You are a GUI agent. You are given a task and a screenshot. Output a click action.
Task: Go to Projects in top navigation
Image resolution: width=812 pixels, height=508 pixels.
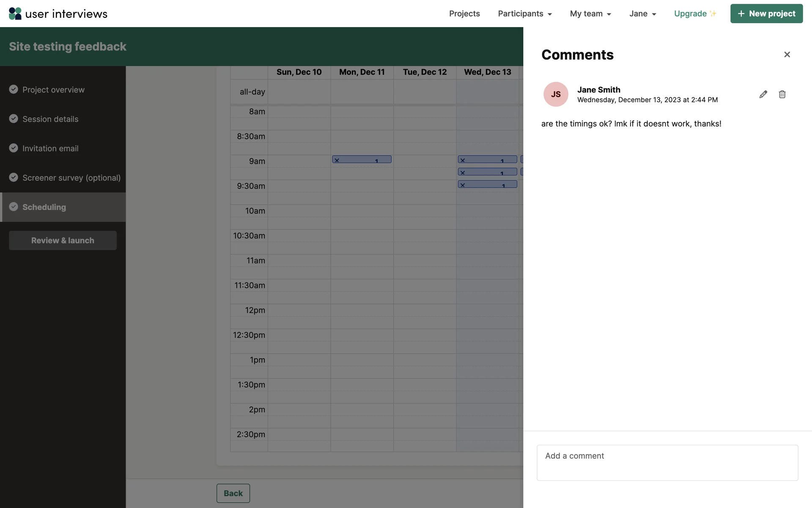(464, 14)
